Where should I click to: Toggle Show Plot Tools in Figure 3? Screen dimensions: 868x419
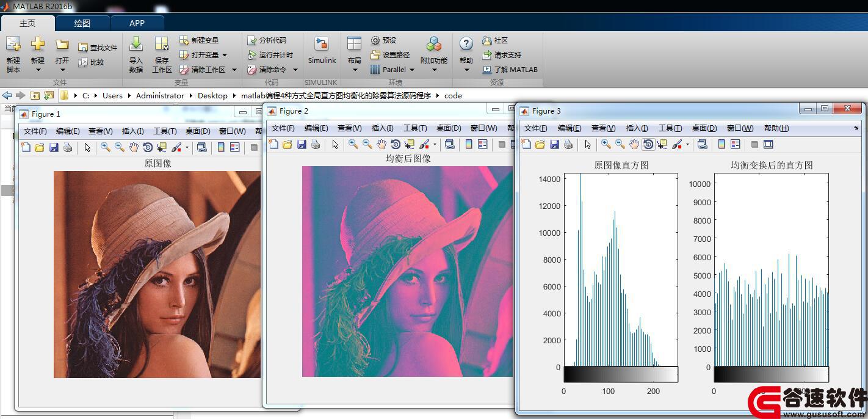[x=769, y=144]
